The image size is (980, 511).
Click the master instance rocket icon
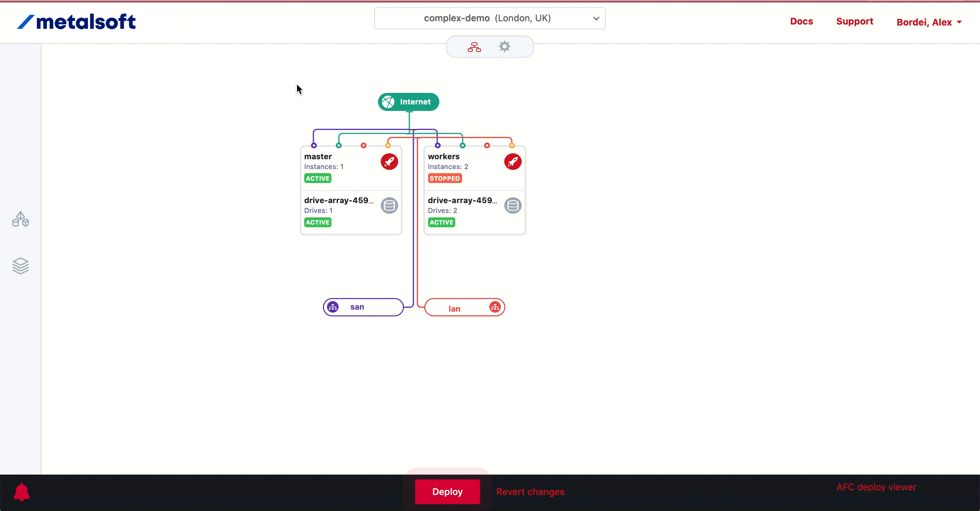click(389, 162)
